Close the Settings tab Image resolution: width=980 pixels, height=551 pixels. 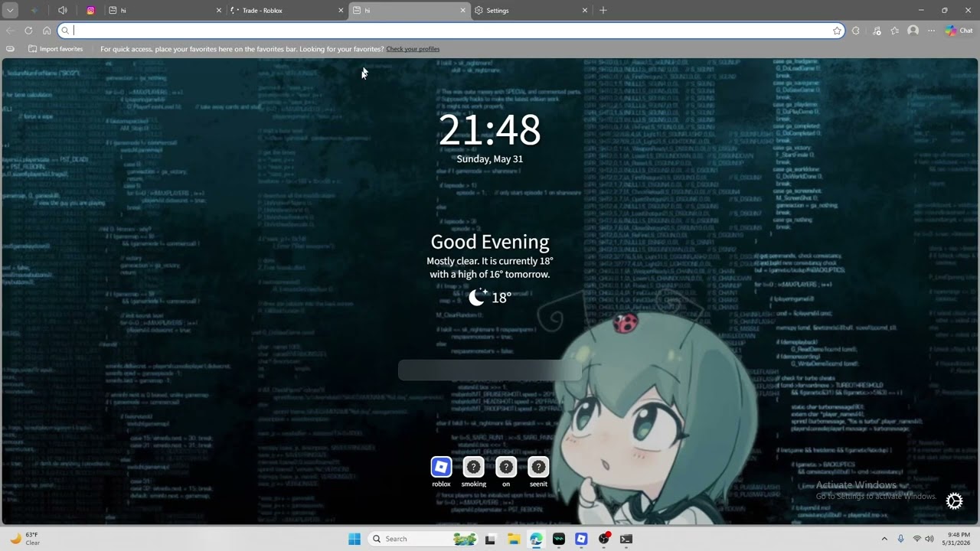585,11
